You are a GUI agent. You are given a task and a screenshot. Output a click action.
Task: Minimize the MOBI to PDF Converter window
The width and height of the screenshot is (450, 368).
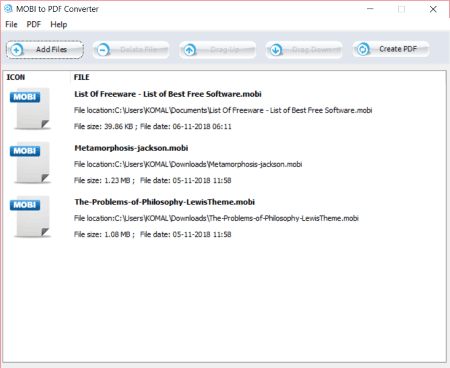click(x=370, y=9)
